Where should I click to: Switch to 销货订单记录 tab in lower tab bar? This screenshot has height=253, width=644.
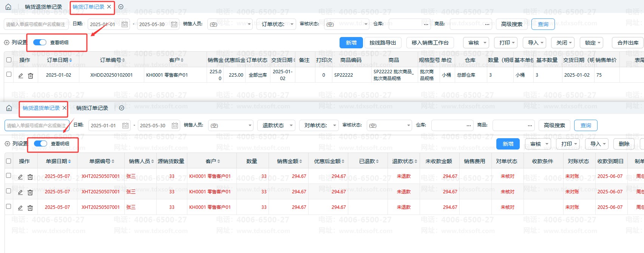click(92, 108)
